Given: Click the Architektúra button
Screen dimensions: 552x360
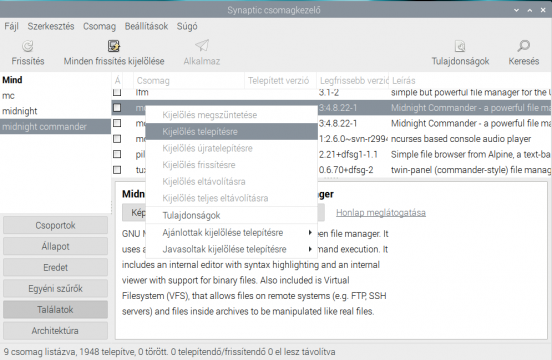Looking at the screenshot, I should pyautogui.click(x=55, y=331).
